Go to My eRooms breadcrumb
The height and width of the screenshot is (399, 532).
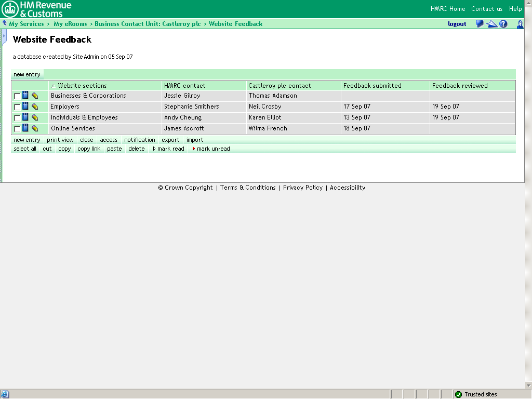click(71, 24)
